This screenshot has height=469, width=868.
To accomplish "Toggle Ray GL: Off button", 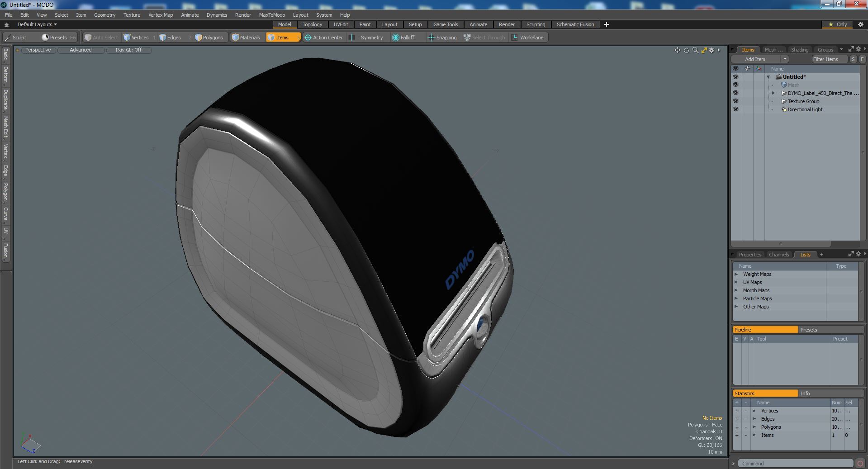I will point(129,50).
